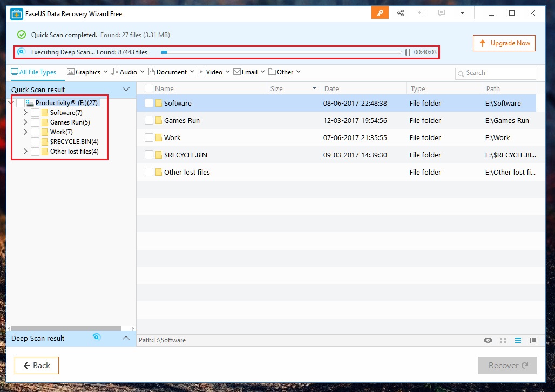Click the Preview eye icon
Viewport: 555px width, 392px height.
click(488, 340)
